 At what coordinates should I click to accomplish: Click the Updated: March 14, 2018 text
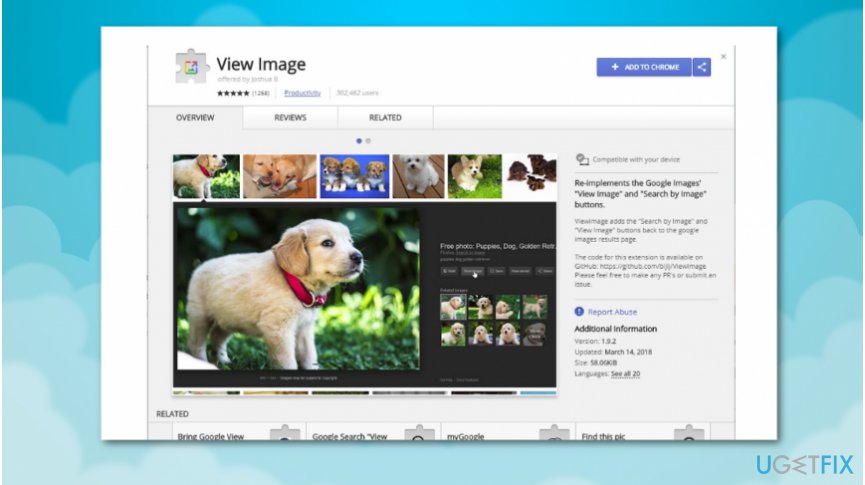pos(613,351)
